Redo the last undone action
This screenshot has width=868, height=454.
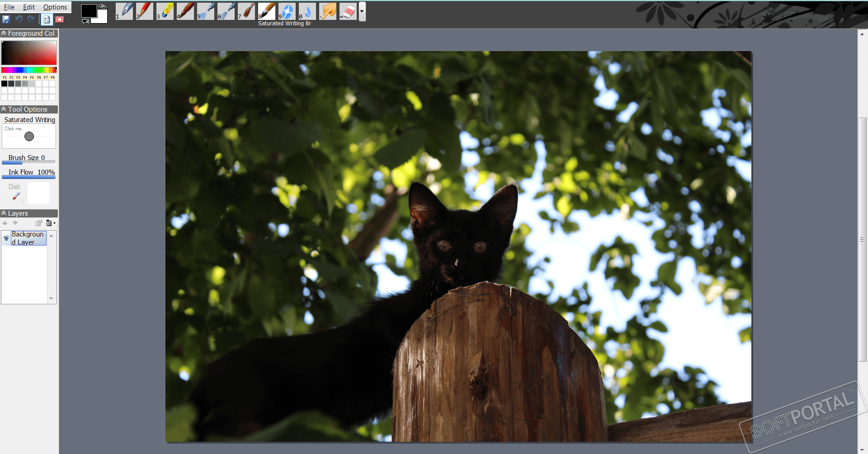coord(31,19)
